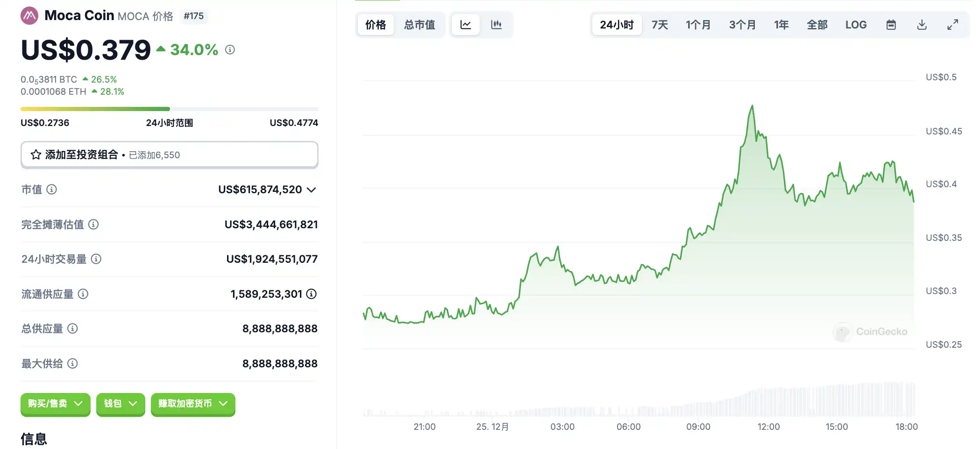980x449 pixels.
Task: Open the 钱包 dropdown
Action: pos(121,404)
